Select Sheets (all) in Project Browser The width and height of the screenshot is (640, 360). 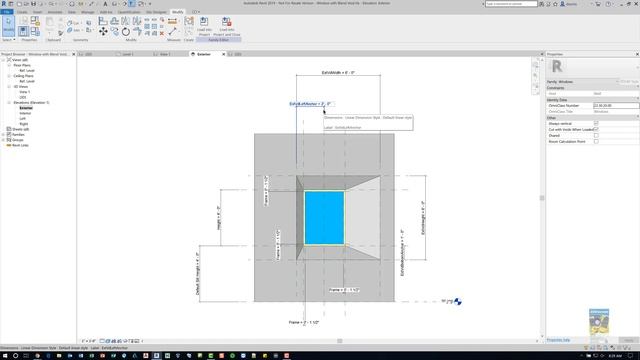(x=21, y=129)
